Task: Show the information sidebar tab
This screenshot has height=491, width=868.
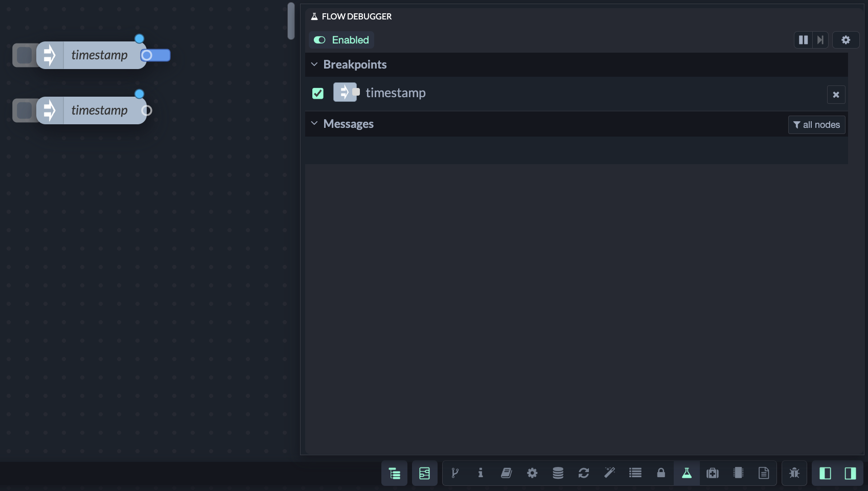Action: [481, 473]
